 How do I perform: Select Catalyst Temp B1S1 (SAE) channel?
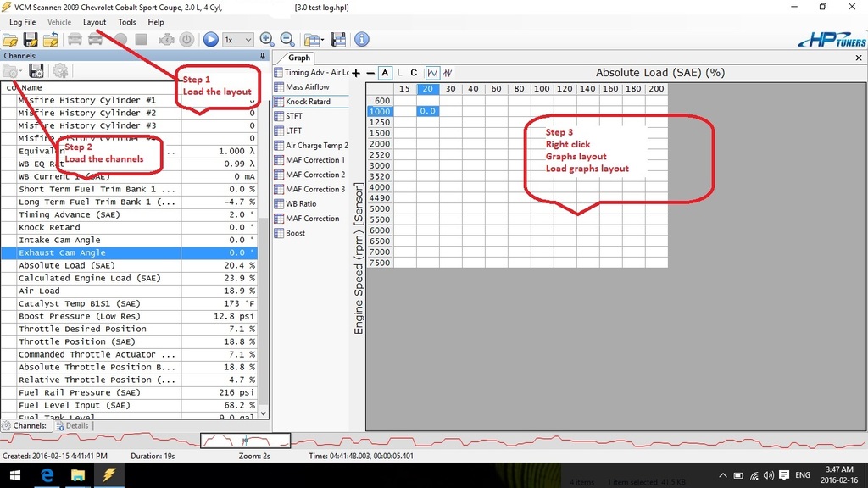[x=130, y=304]
